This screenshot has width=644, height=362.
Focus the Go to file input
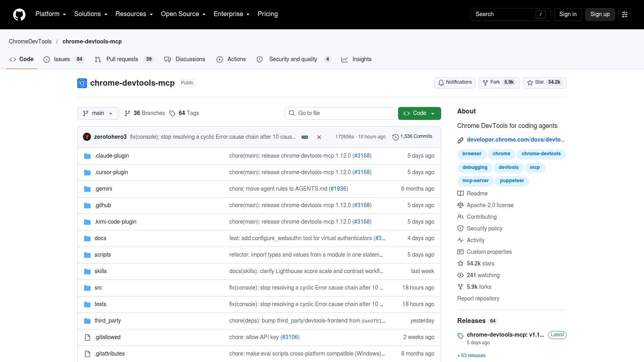point(340,113)
